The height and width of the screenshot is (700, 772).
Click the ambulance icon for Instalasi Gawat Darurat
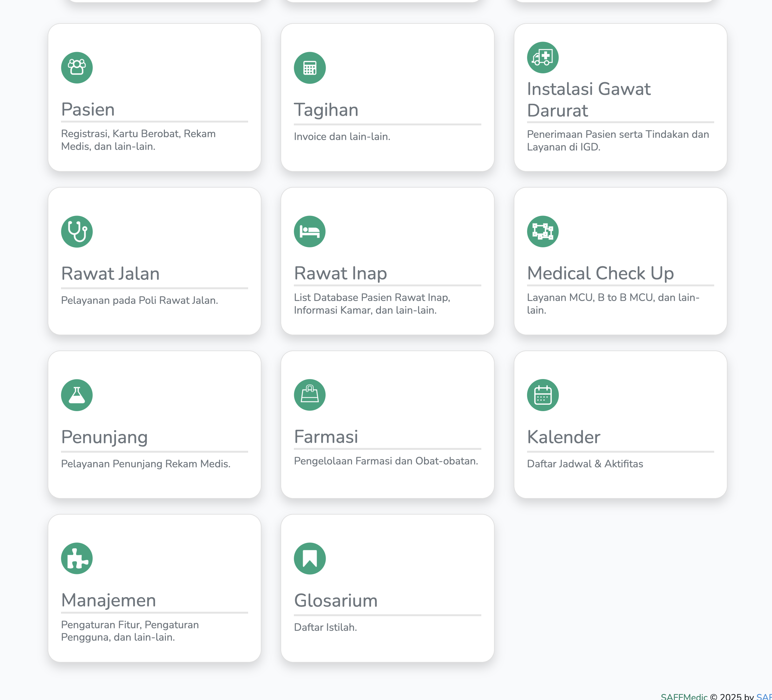(x=542, y=57)
